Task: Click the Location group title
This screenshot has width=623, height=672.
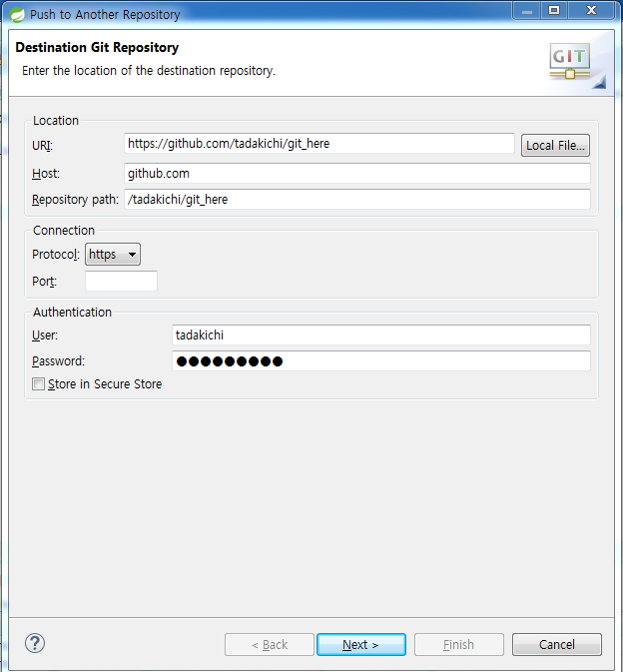Action: point(56,121)
